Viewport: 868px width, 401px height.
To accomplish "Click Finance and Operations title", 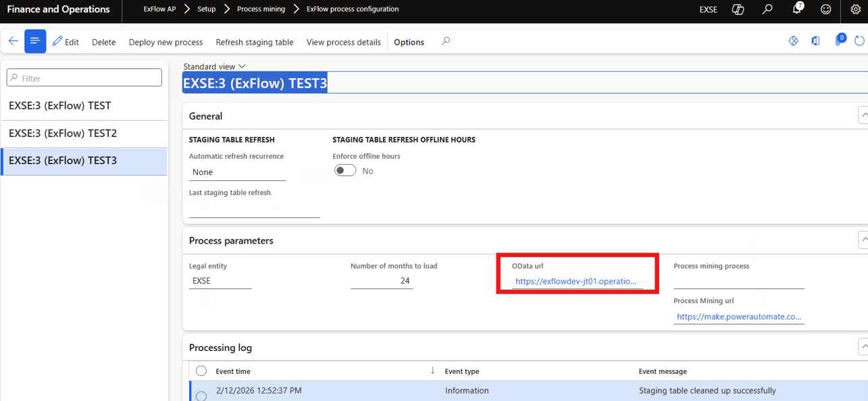I will pos(58,9).
